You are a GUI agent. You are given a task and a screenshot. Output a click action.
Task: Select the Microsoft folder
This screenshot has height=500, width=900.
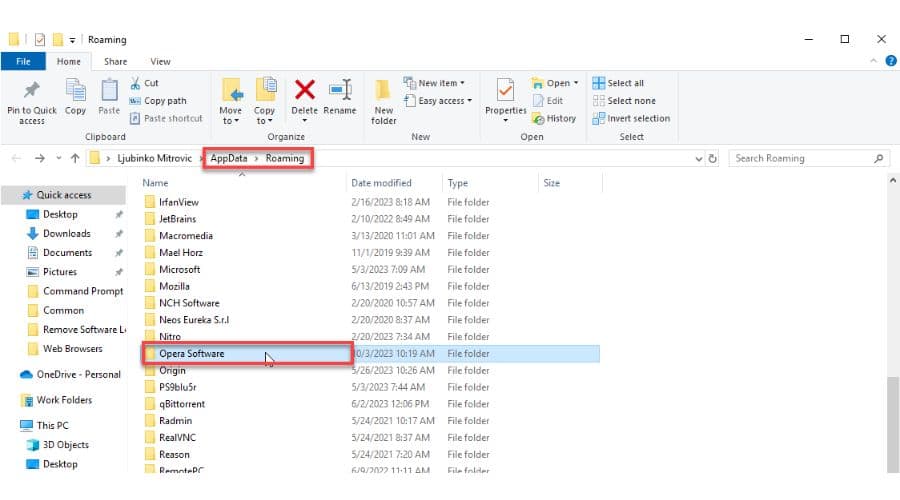(x=180, y=270)
